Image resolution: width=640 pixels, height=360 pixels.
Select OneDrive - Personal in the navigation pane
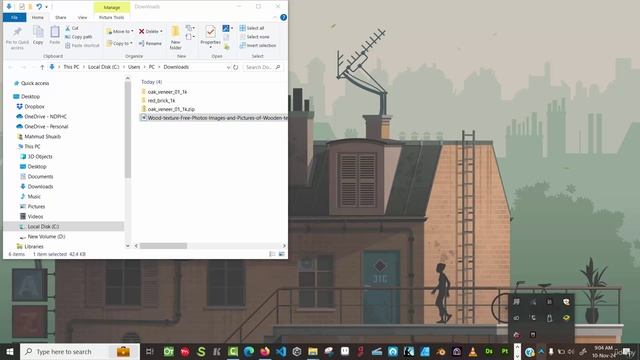coord(42,127)
